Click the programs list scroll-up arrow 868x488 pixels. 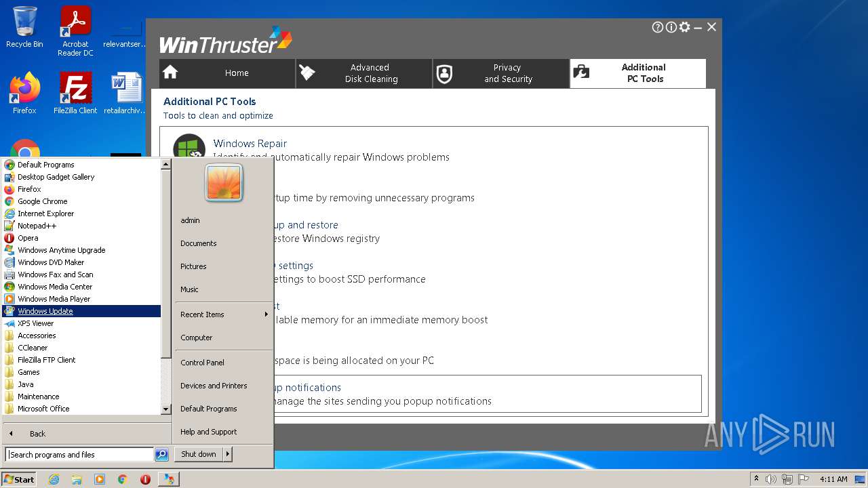(166, 164)
